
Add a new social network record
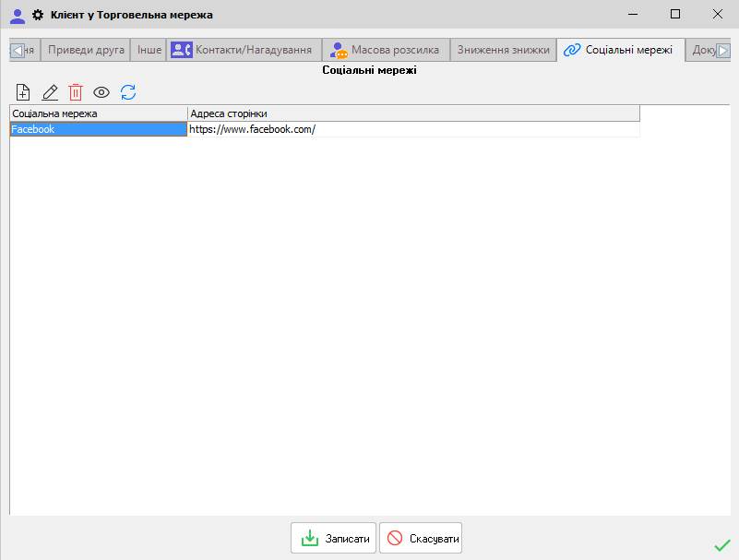coord(24,92)
